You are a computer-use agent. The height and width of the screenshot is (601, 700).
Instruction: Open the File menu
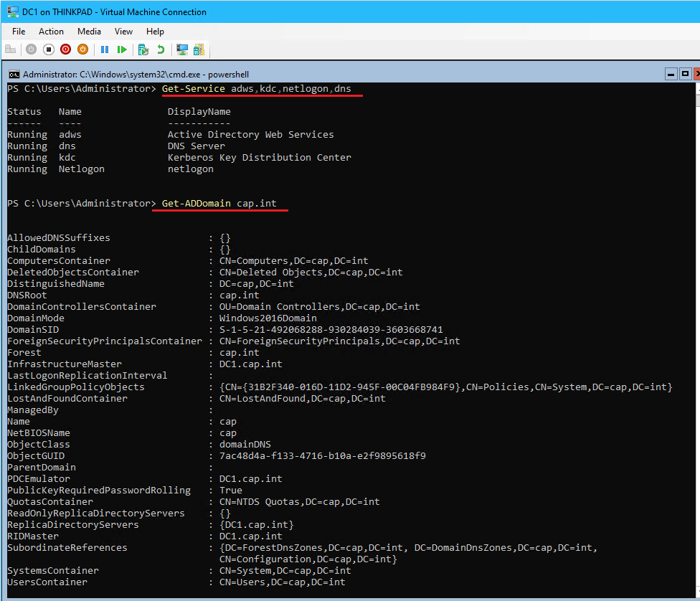pos(19,32)
